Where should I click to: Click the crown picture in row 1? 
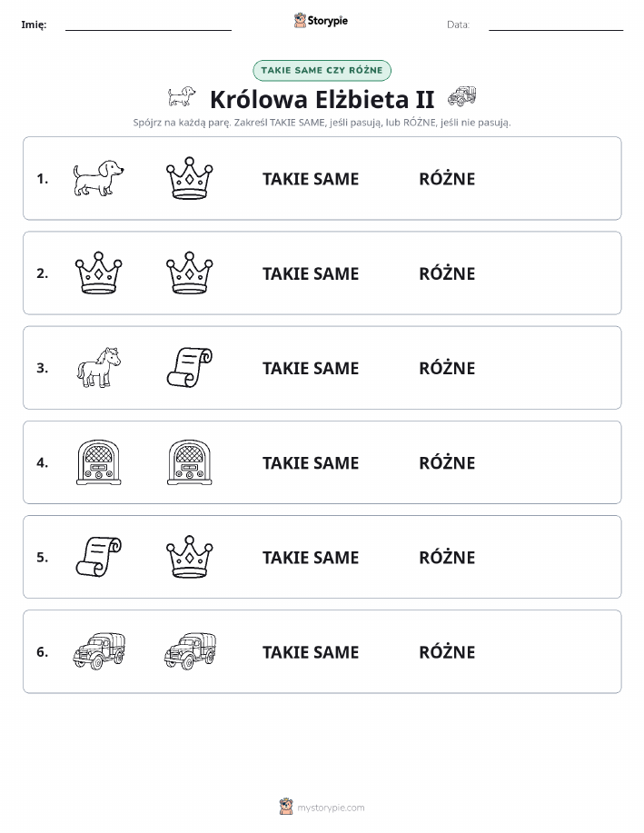[190, 178]
